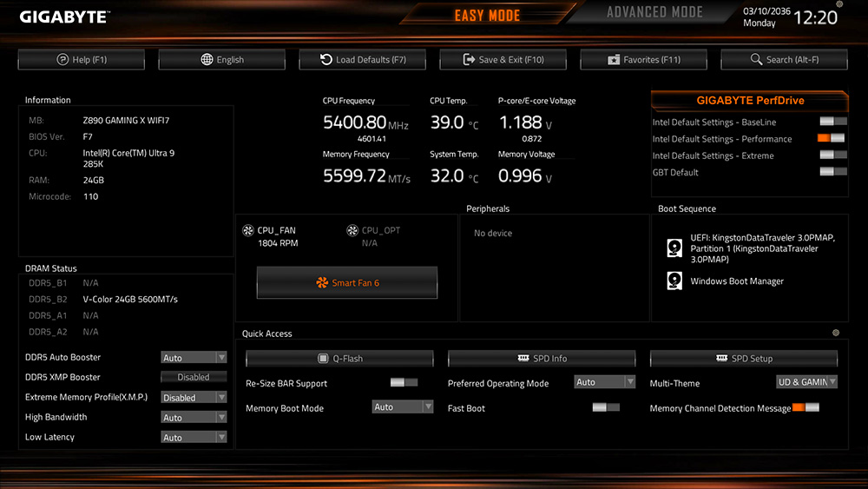The height and width of the screenshot is (489, 868).
Task: Click the Search magnifier icon
Action: [x=755, y=60]
